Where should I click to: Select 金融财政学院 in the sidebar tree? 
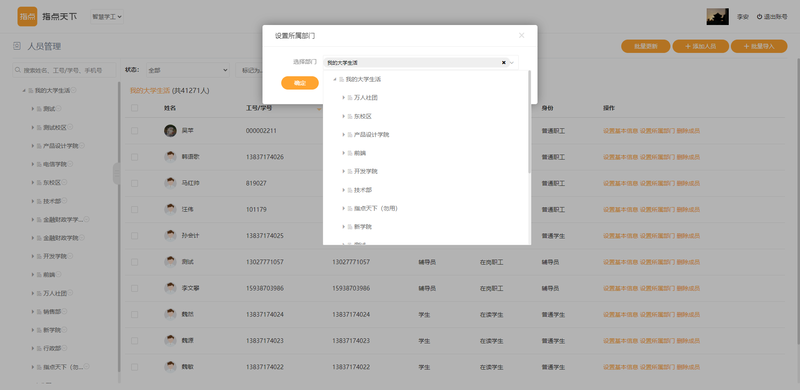(x=61, y=238)
